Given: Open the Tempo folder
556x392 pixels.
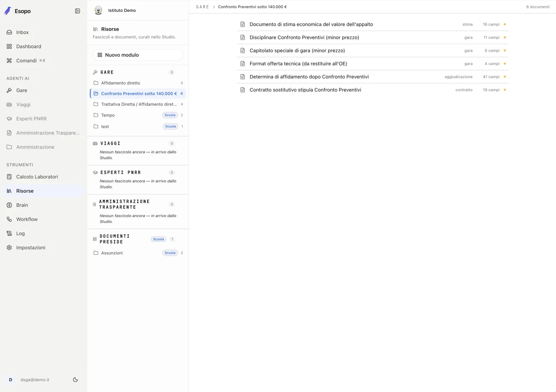Looking at the screenshot, I should (138, 115).
